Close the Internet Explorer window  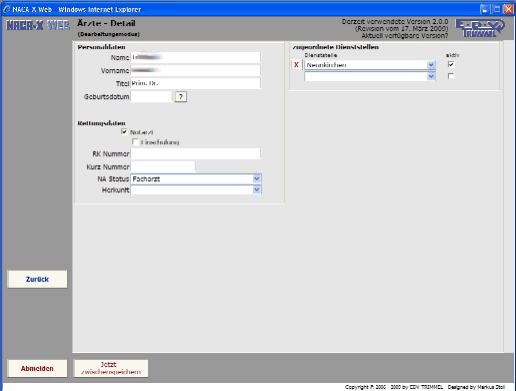tap(508, 9)
